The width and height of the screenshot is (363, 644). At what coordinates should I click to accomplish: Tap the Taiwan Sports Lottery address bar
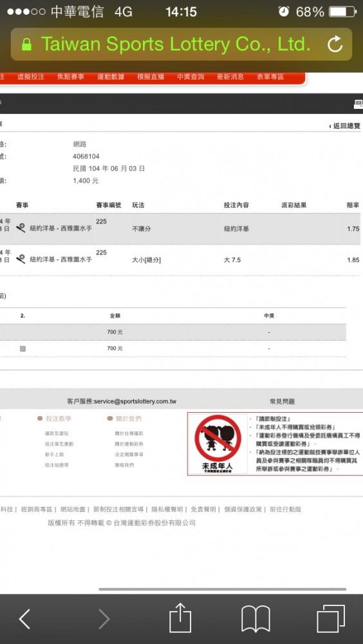pyautogui.click(x=181, y=44)
